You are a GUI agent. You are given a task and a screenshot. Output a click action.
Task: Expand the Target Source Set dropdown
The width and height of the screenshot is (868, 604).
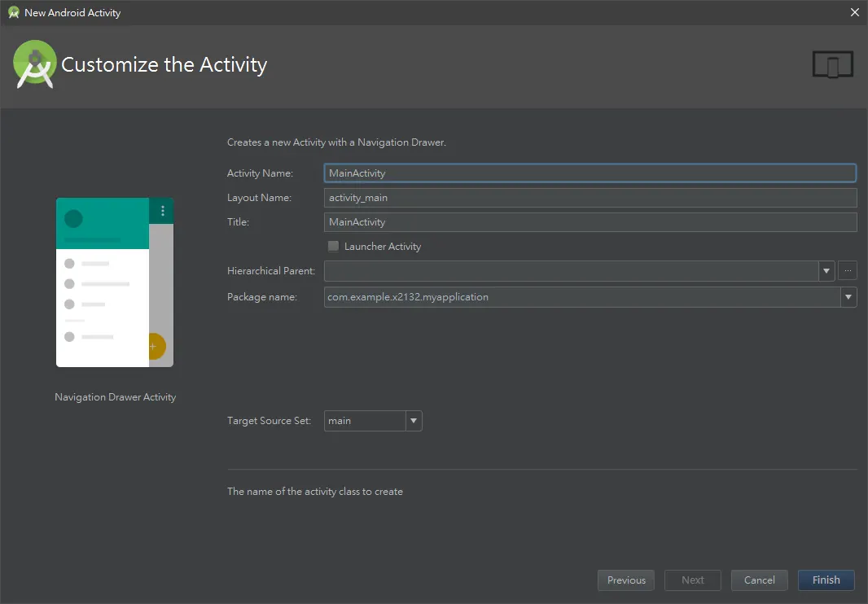pyautogui.click(x=413, y=421)
